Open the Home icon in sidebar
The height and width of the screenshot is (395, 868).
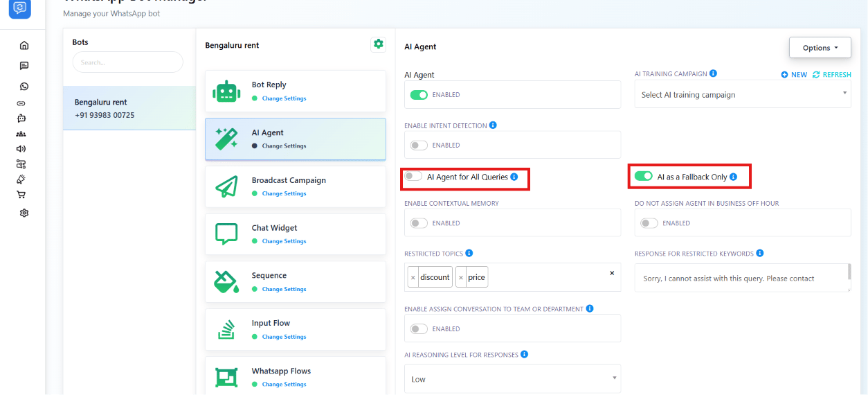(x=24, y=46)
